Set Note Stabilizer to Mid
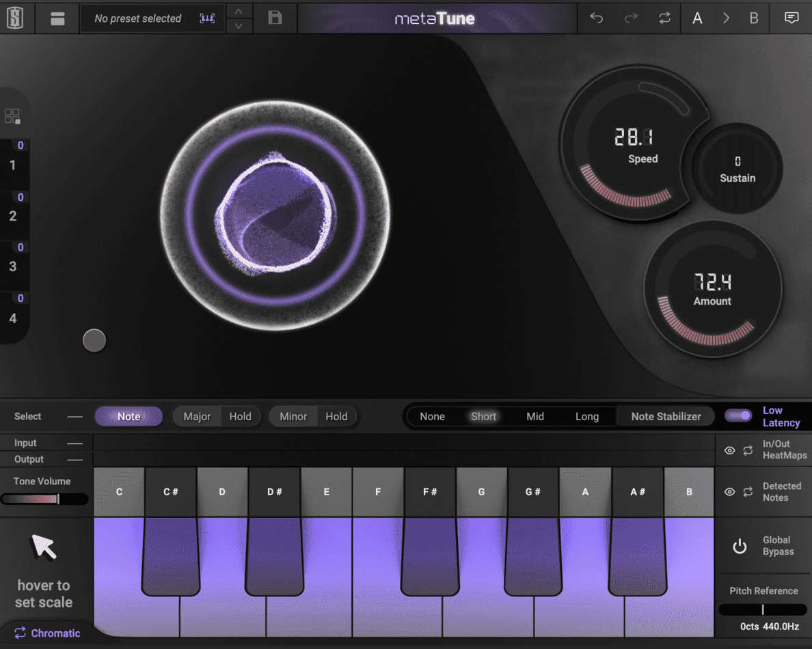Image resolution: width=812 pixels, height=649 pixels. click(535, 416)
